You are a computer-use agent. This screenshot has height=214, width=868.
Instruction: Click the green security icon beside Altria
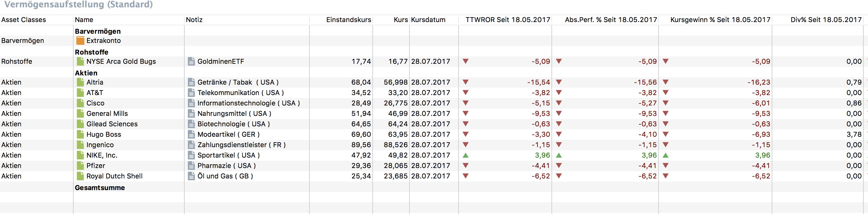80,82
